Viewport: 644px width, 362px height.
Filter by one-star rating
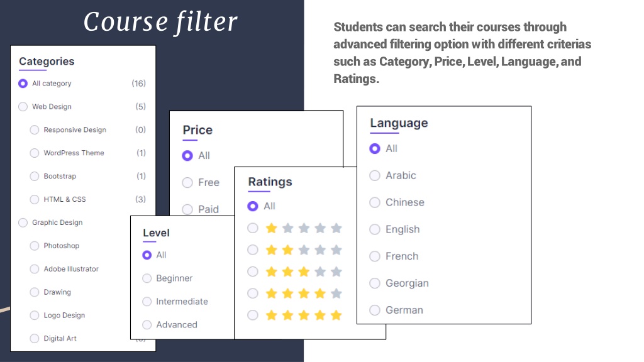click(x=253, y=228)
